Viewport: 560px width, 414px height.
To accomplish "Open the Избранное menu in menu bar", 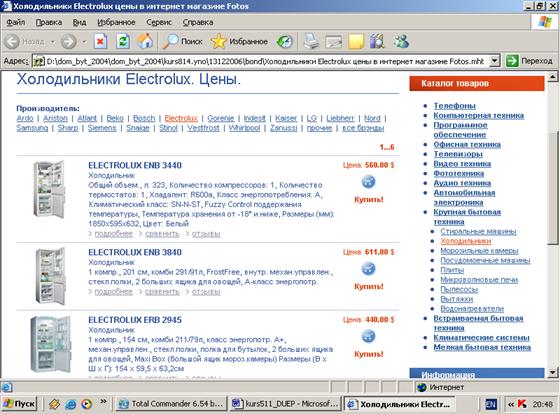I will (x=116, y=22).
